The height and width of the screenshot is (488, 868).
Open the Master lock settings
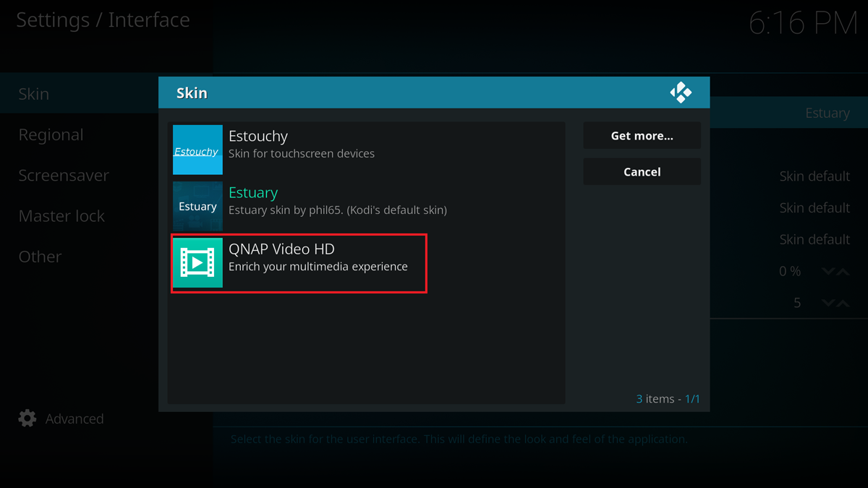coord(62,215)
